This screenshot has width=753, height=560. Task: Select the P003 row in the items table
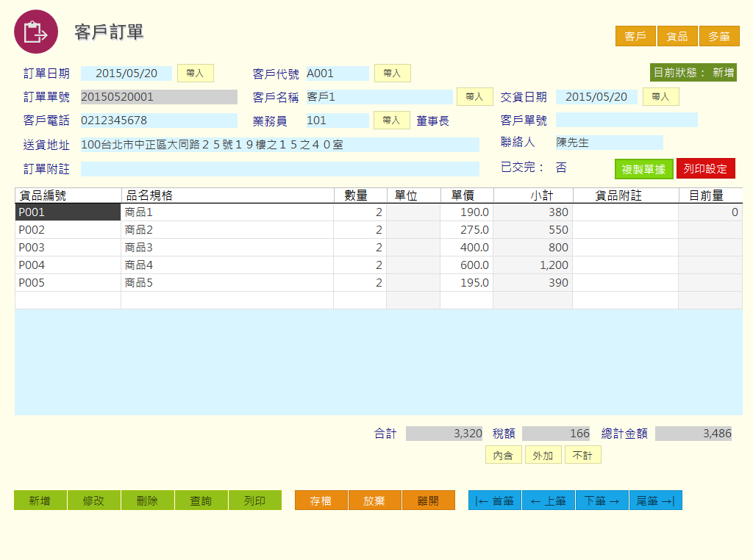pos(68,248)
